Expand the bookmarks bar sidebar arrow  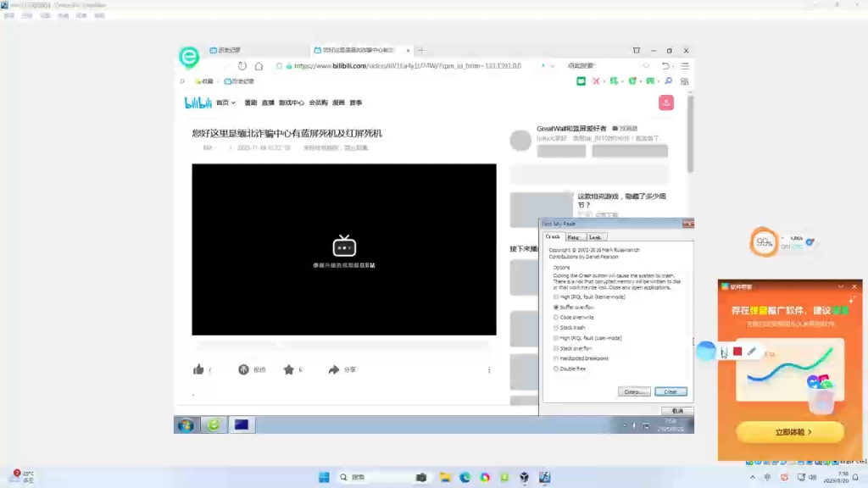point(183,81)
